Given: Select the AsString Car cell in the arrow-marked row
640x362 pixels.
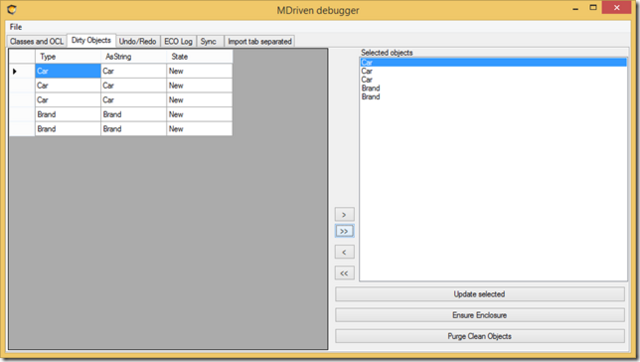Looking at the screenshot, I should (133, 71).
